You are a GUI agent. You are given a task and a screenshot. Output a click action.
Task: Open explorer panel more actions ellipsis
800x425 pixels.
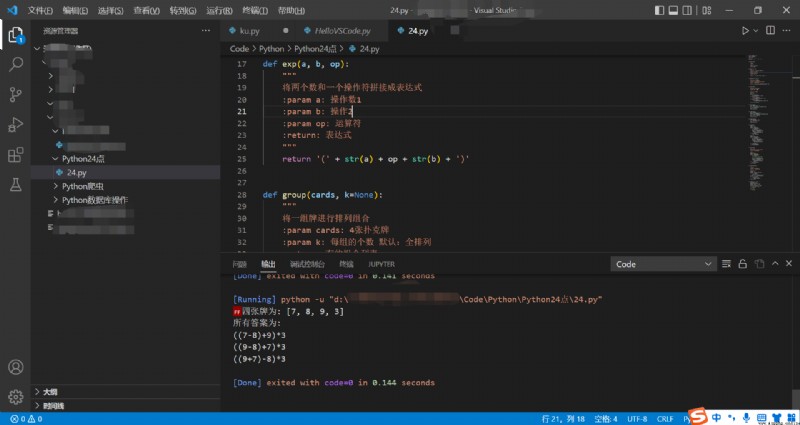tap(206, 31)
